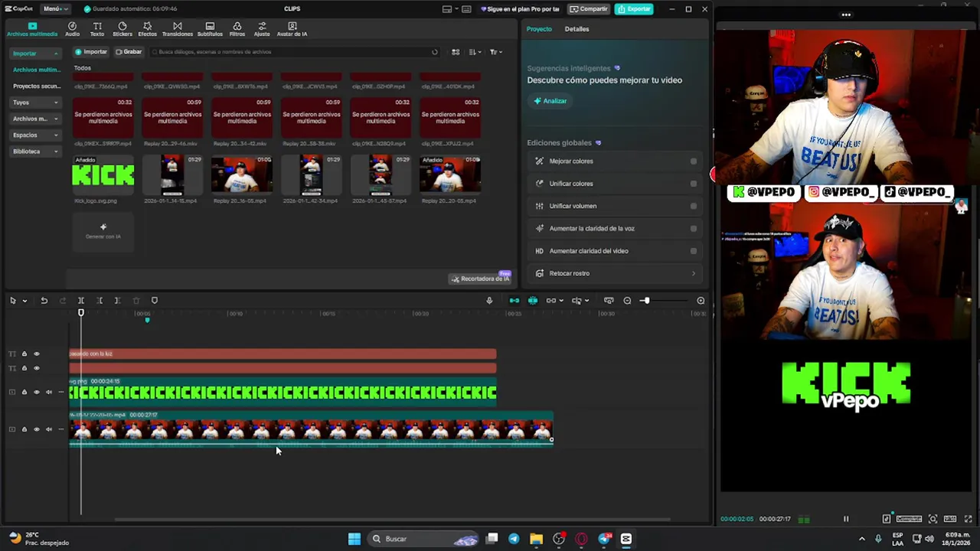Switch to the Detalles tab

(x=577, y=29)
